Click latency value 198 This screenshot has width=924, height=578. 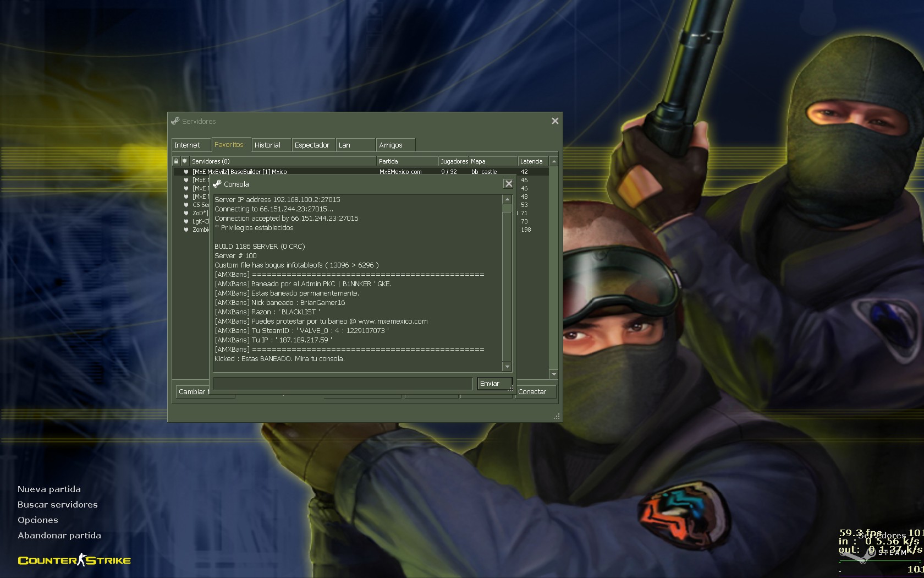coord(526,230)
